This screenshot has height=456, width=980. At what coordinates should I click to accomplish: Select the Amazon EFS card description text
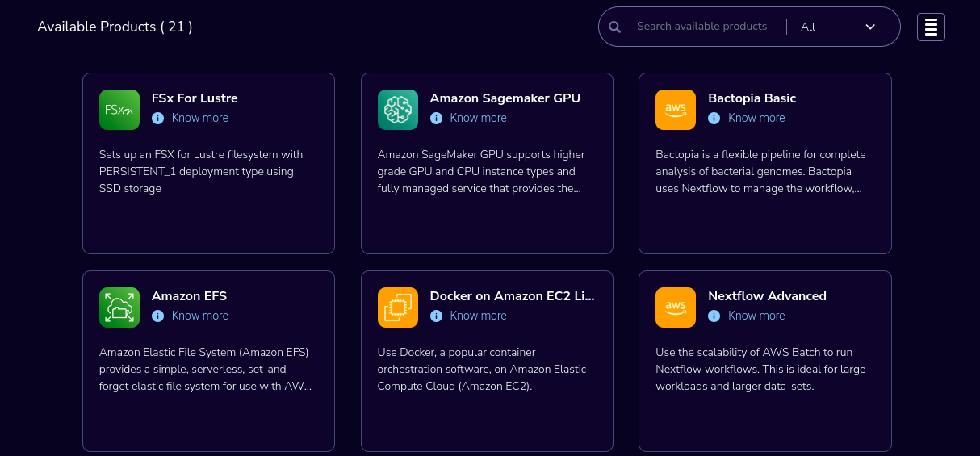(206, 369)
